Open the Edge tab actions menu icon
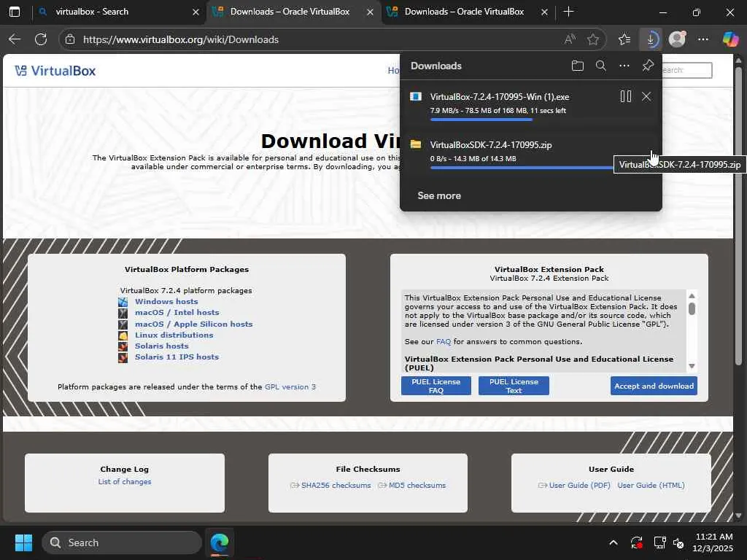This screenshot has width=747, height=560. pos(15,12)
